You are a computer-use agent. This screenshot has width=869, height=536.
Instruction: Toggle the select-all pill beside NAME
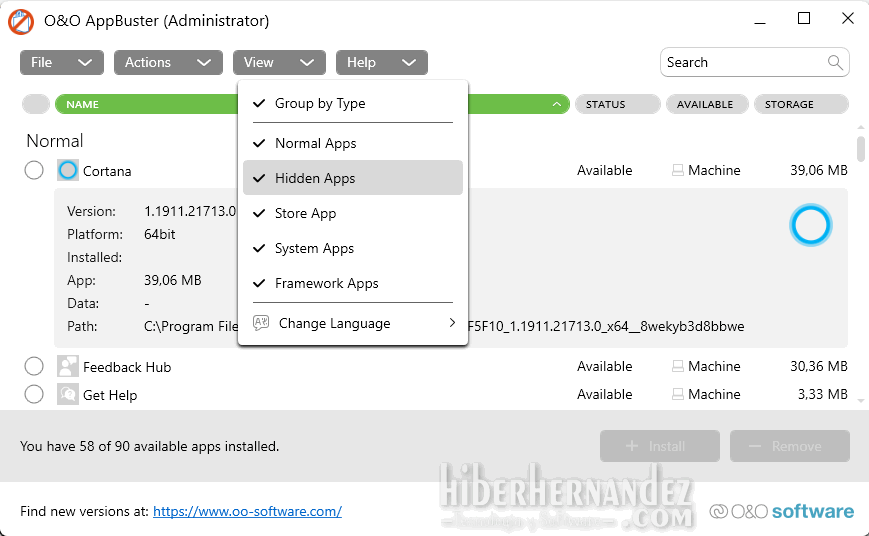[x=36, y=104]
